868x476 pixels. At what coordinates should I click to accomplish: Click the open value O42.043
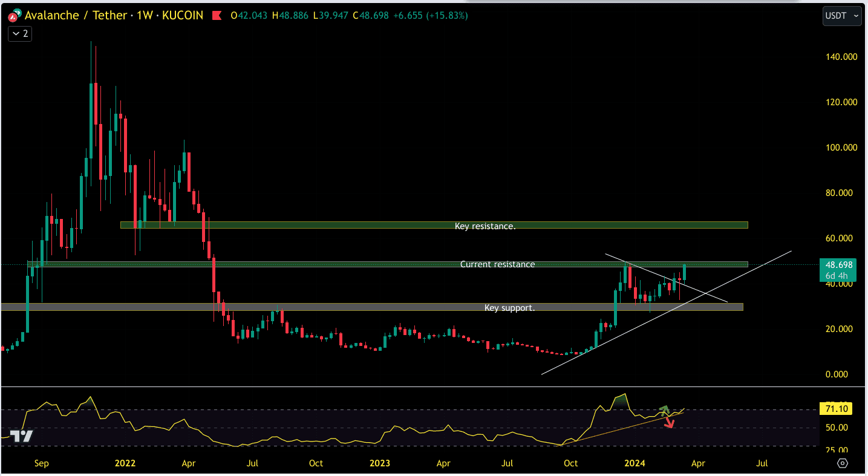pyautogui.click(x=250, y=15)
